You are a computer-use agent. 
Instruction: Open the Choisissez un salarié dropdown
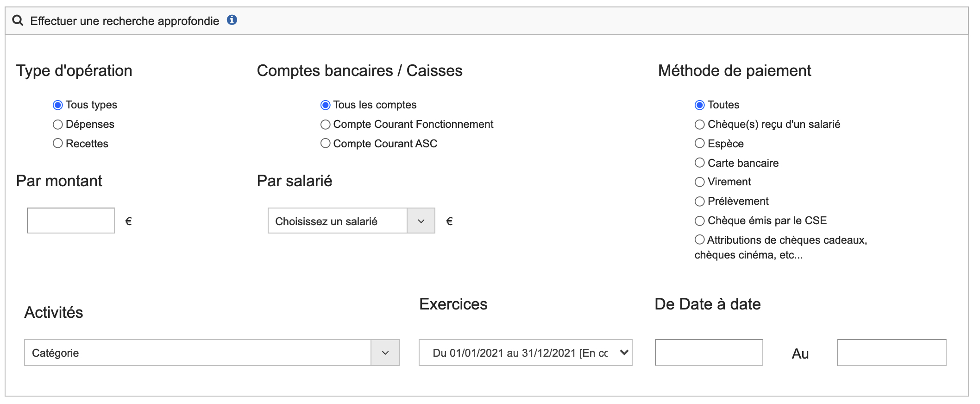pos(351,221)
